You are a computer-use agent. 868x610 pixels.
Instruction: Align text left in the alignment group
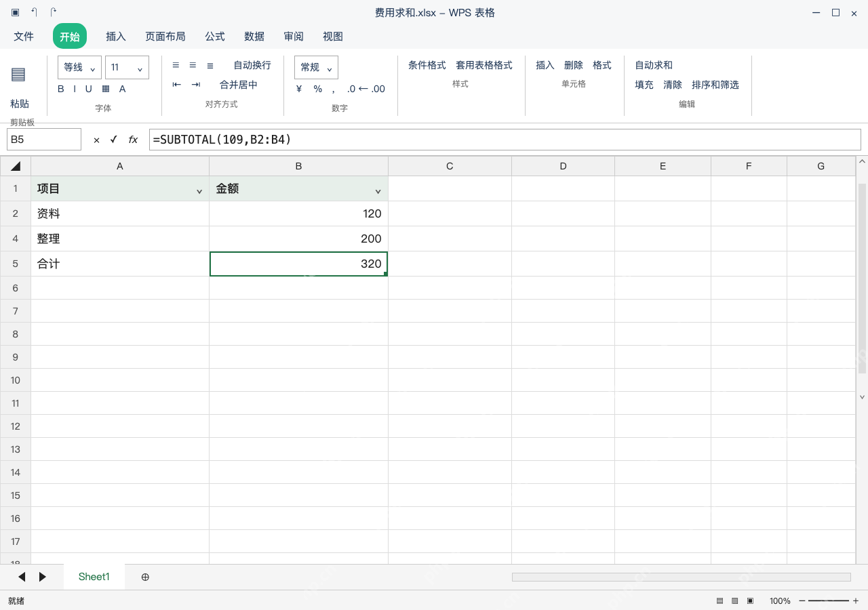[176, 65]
